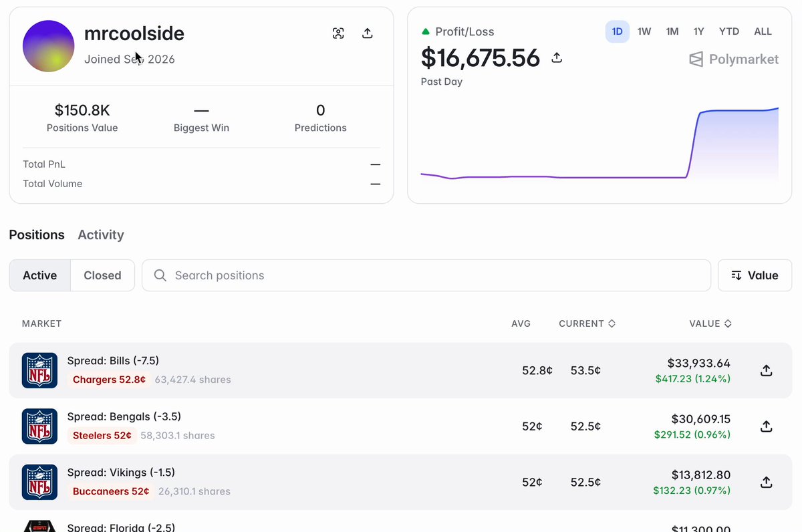
Task: Open the Spread: Bengals (-3.5) market
Action: click(124, 417)
